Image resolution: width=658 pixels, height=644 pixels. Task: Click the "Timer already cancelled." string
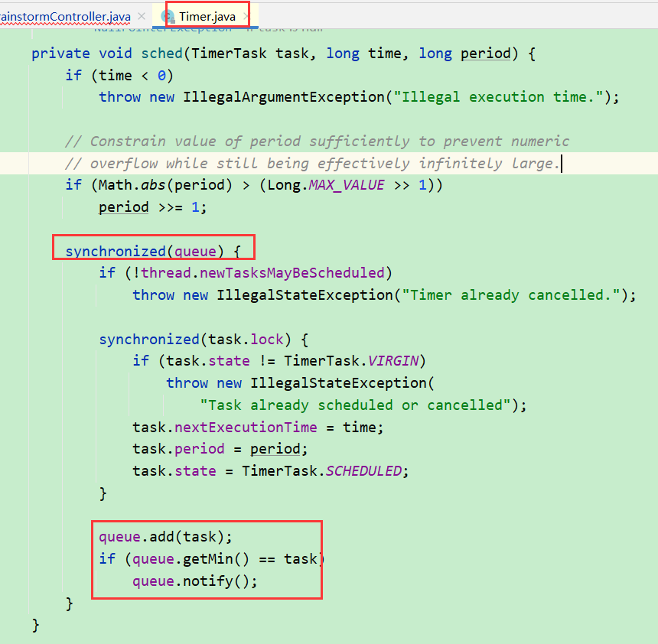coord(510,295)
